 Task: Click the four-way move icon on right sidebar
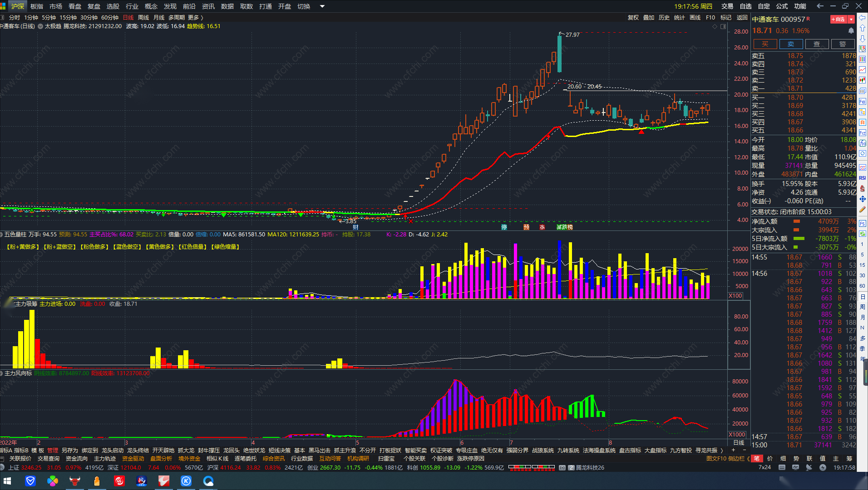(x=863, y=199)
